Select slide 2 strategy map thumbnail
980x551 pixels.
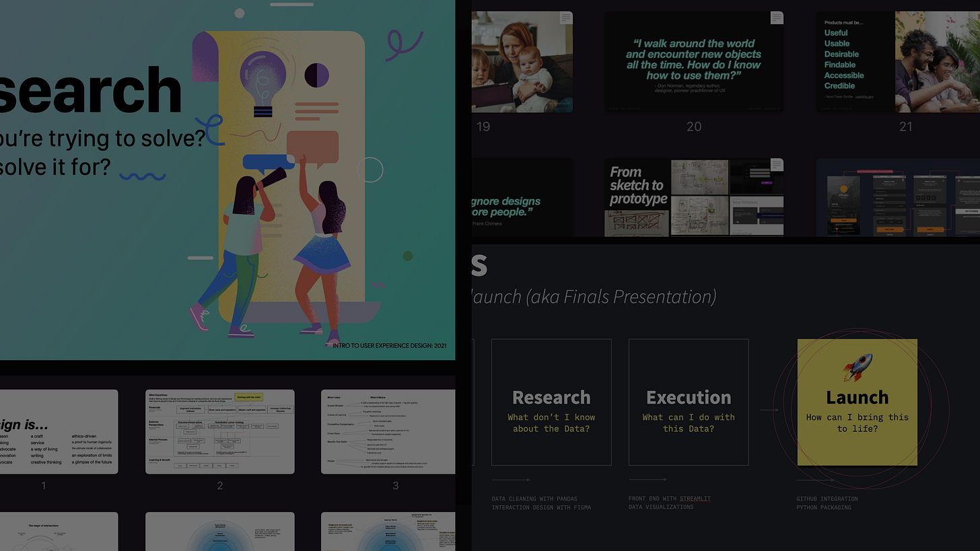click(x=220, y=432)
